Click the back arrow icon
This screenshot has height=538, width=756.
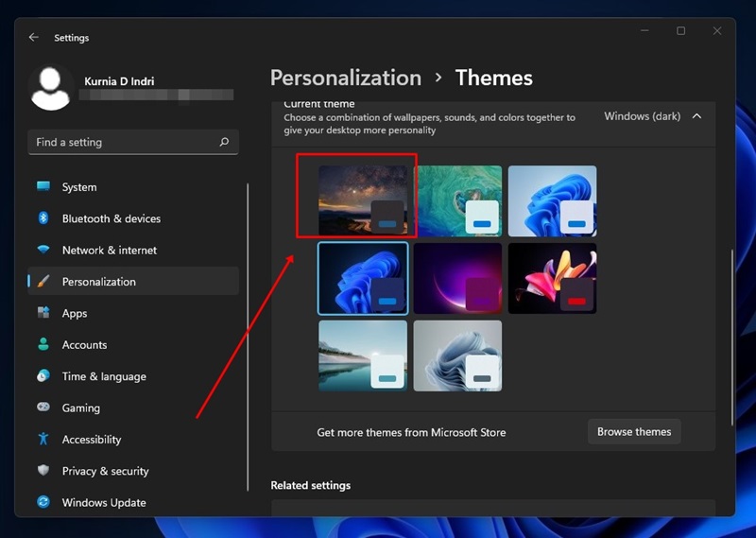click(x=33, y=37)
